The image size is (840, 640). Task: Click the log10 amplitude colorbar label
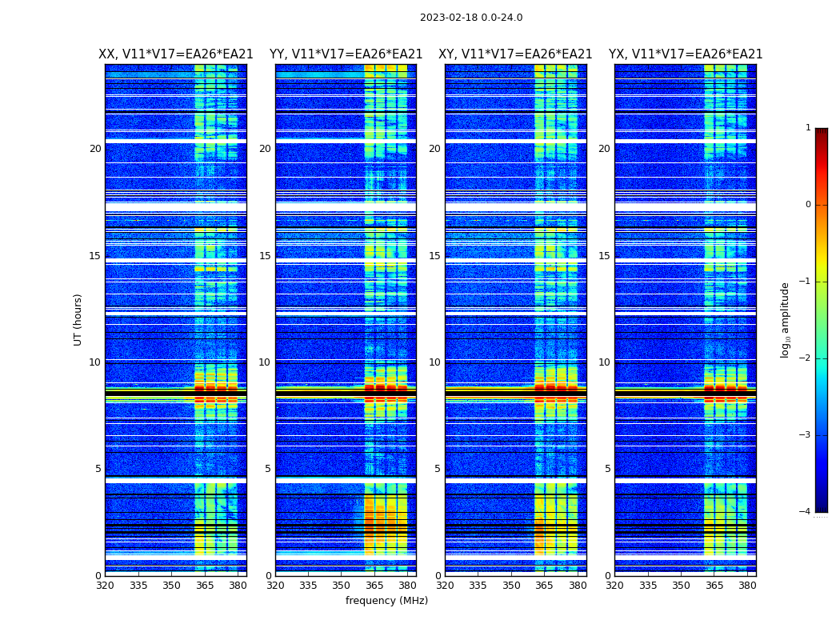click(x=786, y=319)
